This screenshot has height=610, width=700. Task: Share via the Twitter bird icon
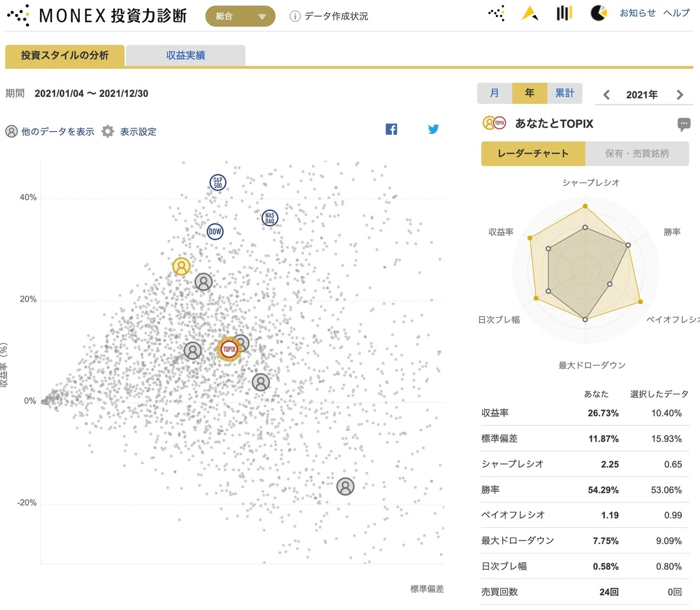(433, 129)
